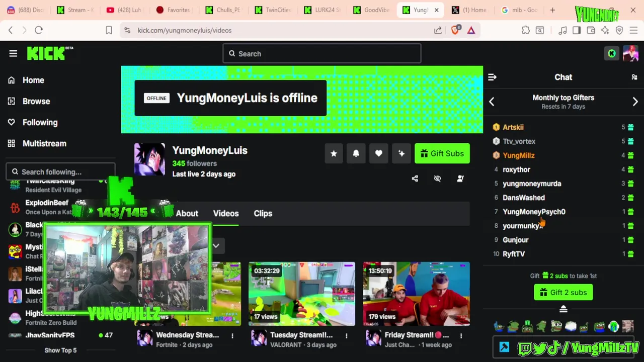
Task: Click RyftTV in top gifters
Action: [513, 254]
